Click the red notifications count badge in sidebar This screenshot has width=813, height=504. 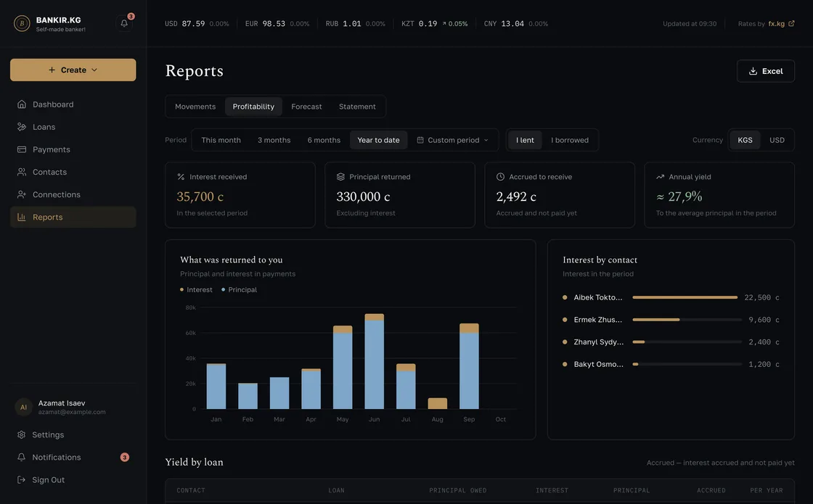click(124, 458)
